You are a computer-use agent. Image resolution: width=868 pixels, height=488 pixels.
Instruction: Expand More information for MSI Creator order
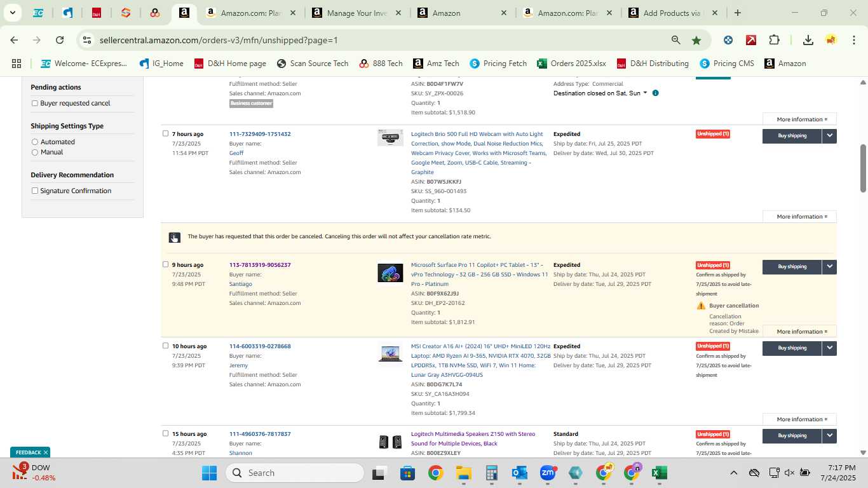[x=799, y=419]
